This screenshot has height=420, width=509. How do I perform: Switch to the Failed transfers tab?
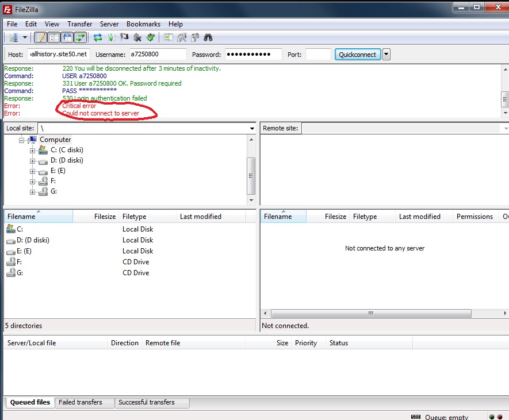[81, 403]
